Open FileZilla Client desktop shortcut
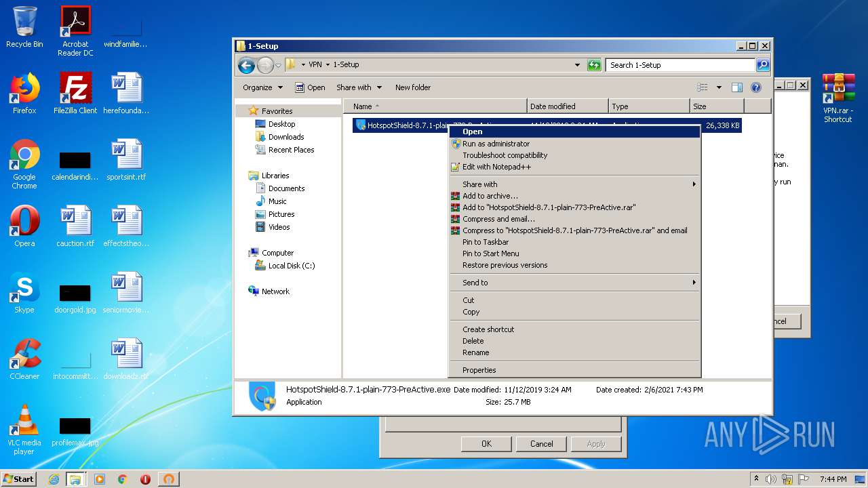Viewport: 868px width, 488px height. click(75, 94)
